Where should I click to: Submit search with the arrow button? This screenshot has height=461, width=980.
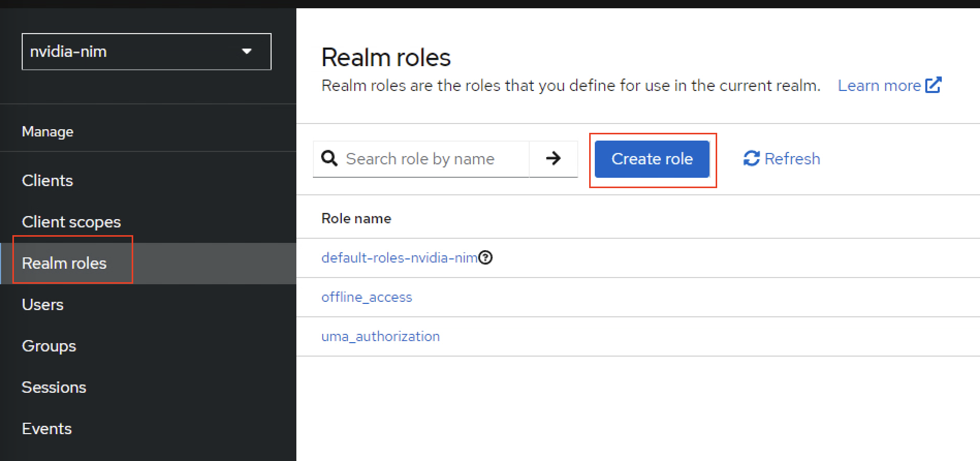pyautogui.click(x=553, y=159)
